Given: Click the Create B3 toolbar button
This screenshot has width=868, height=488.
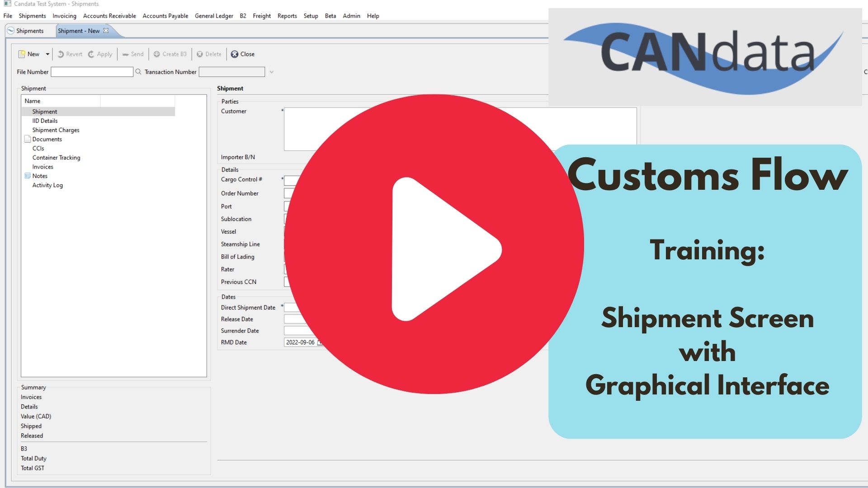Looking at the screenshot, I should (x=170, y=54).
